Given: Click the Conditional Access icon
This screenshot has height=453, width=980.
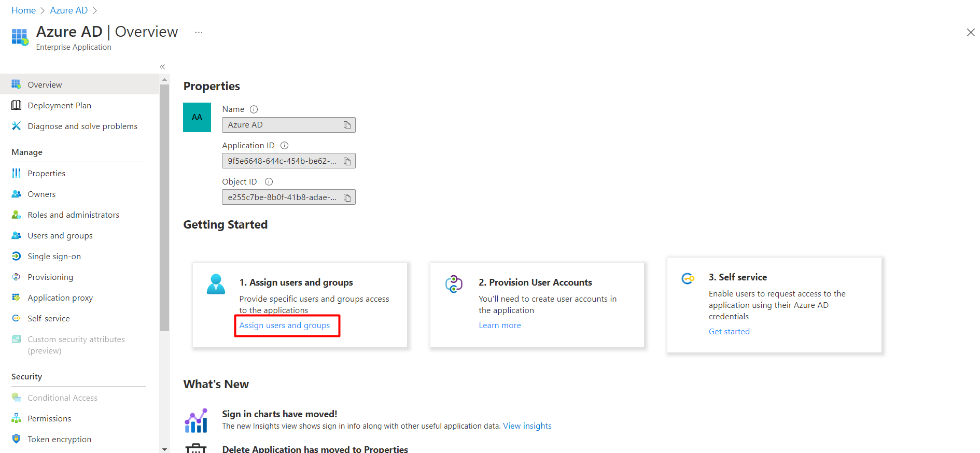Looking at the screenshot, I should [x=16, y=398].
